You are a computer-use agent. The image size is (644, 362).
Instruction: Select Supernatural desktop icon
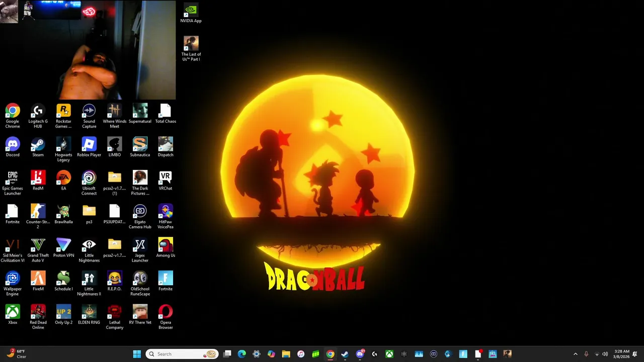[x=140, y=114]
